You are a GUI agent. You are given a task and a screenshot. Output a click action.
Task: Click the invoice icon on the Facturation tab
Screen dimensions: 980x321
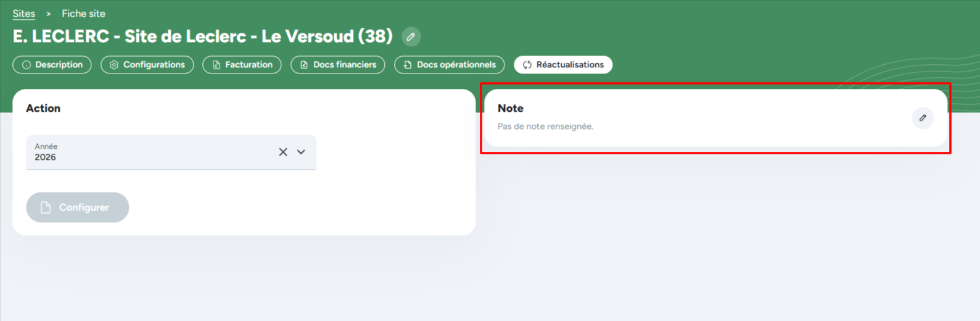(x=216, y=65)
